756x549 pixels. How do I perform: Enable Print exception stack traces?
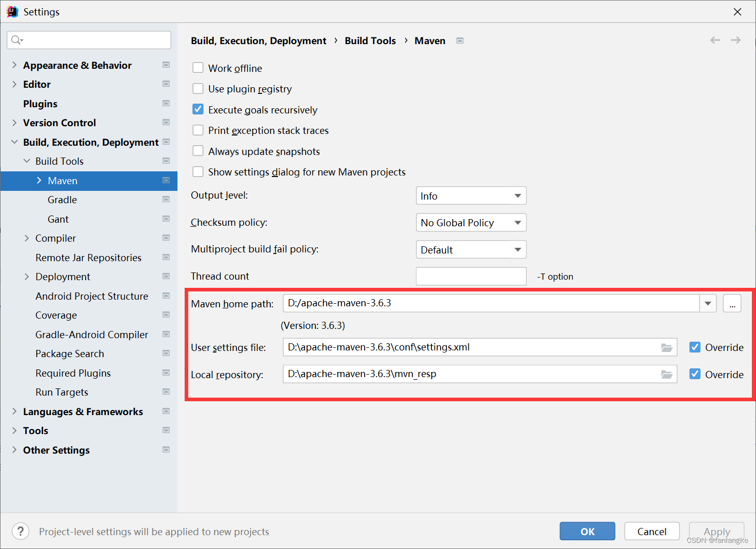198,130
